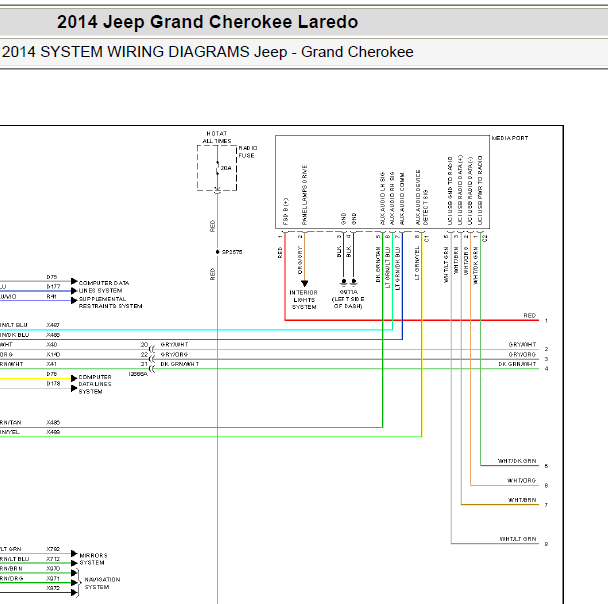
Task: Click the "X782" circuit code
Action: [53, 549]
